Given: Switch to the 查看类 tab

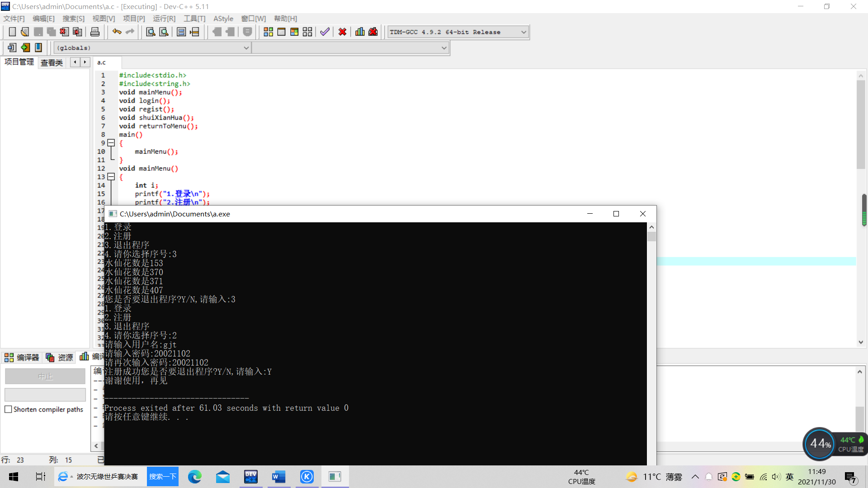Looking at the screenshot, I should (x=52, y=62).
